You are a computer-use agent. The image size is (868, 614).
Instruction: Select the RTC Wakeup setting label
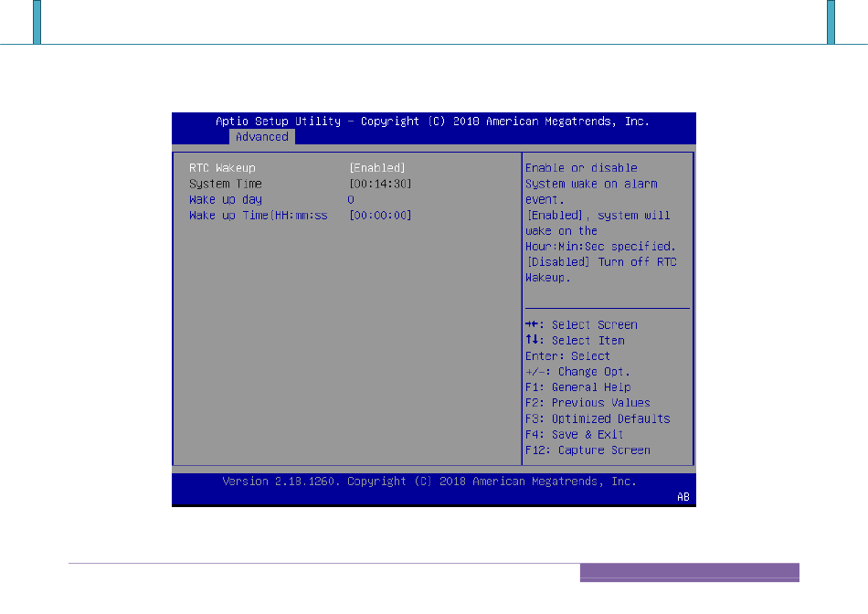click(222, 168)
